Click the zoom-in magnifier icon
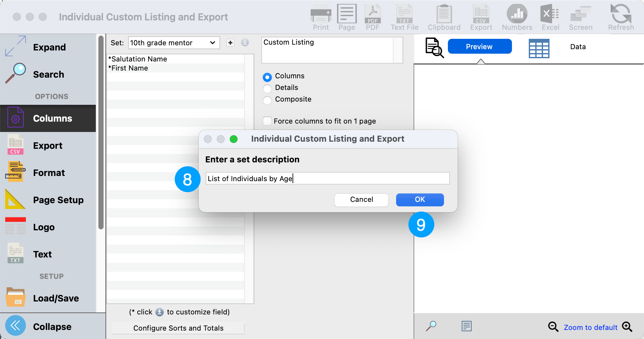 pos(627,327)
